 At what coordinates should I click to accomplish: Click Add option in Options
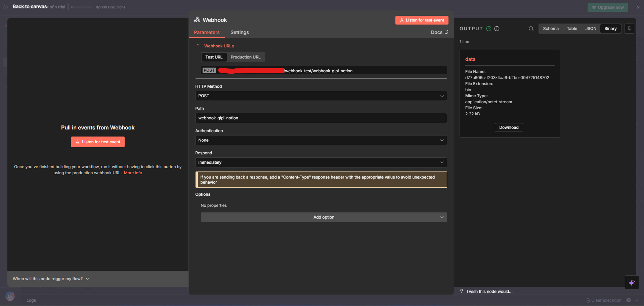click(x=324, y=217)
